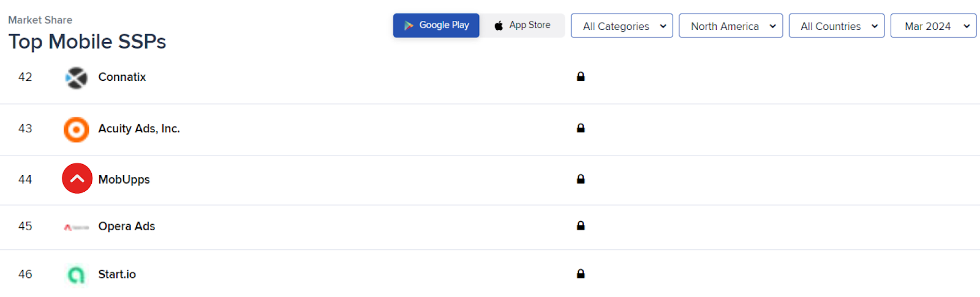The height and width of the screenshot is (297, 980).
Task: Click the lock icon in MobUpps row
Action: (x=581, y=179)
